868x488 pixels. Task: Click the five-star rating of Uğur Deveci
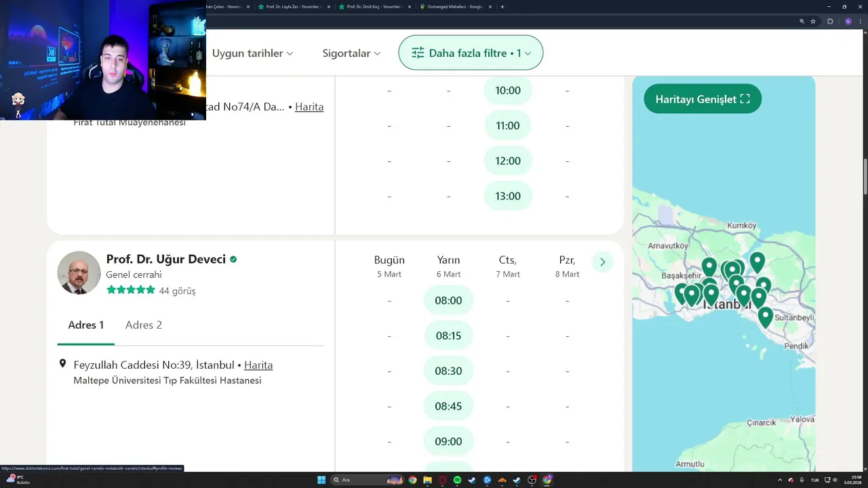coord(131,290)
